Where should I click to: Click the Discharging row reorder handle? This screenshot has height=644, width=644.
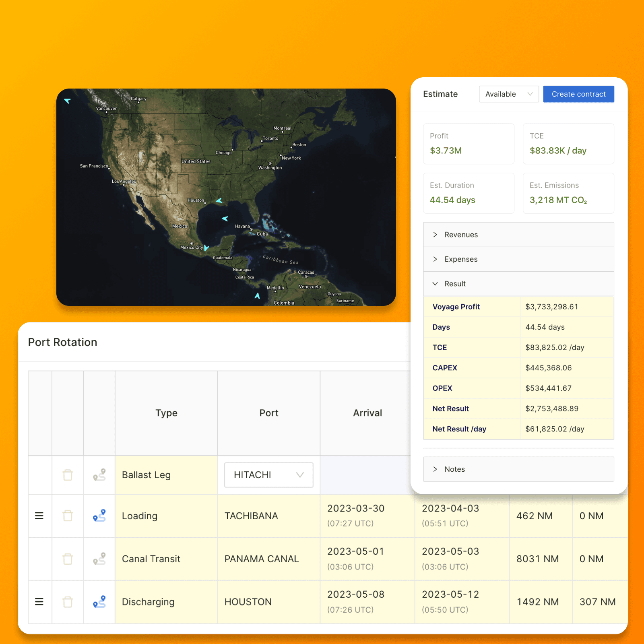pos(39,602)
